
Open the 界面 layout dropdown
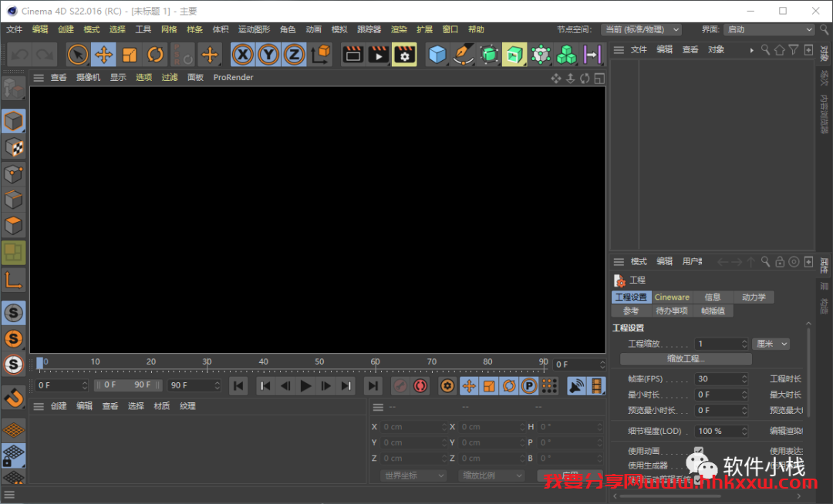(x=769, y=30)
